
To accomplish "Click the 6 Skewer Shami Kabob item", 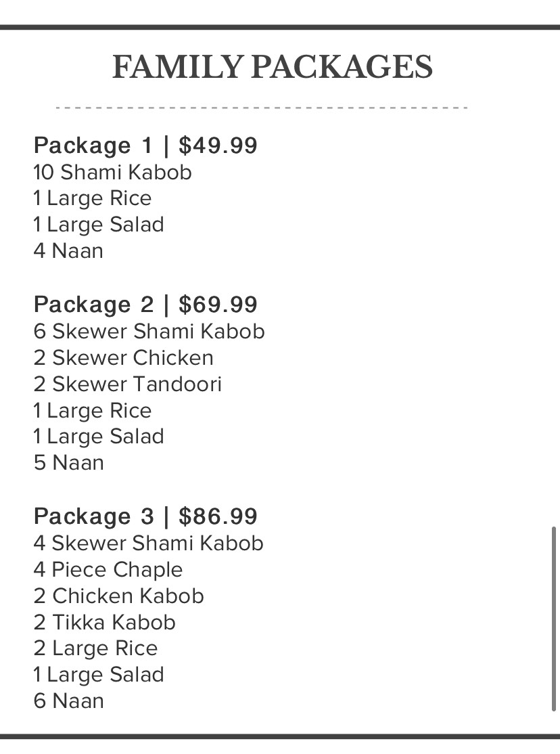I will [149, 332].
